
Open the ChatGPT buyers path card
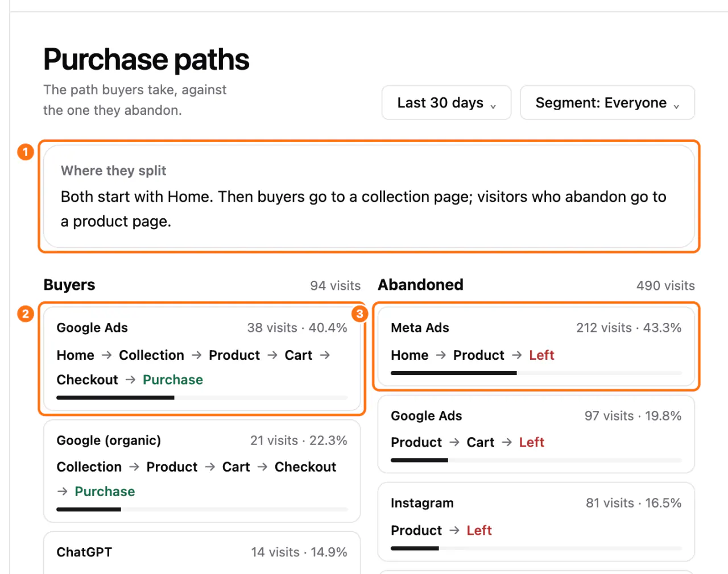pyautogui.click(x=202, y=553)
